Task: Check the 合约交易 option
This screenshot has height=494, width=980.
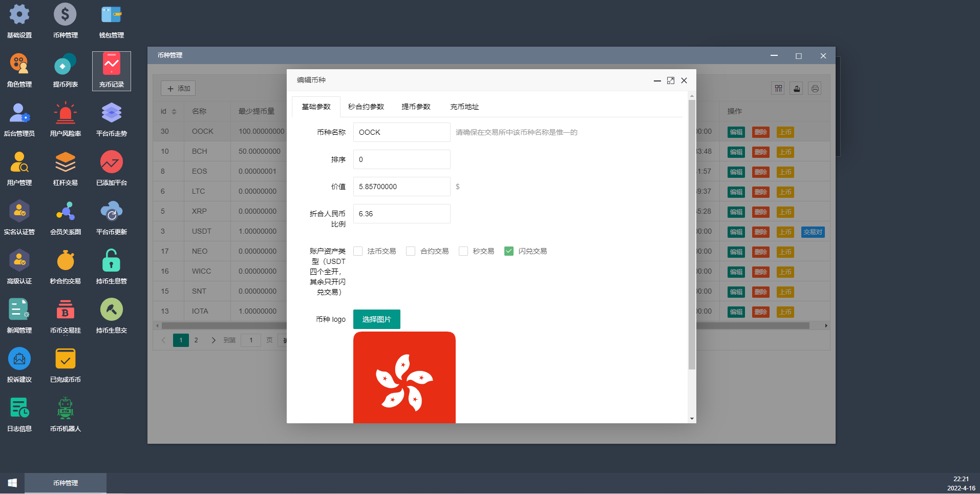Action: (x=411, y=251)
